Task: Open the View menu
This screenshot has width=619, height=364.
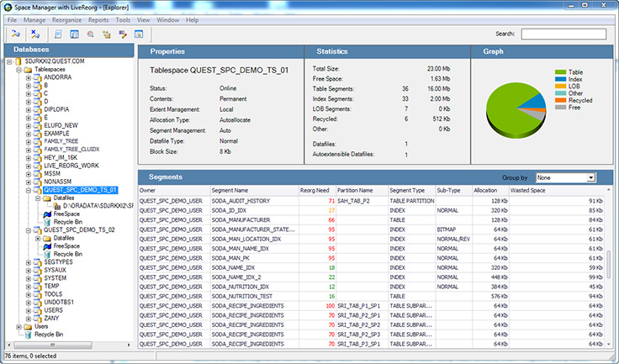Action: [143, 20]
